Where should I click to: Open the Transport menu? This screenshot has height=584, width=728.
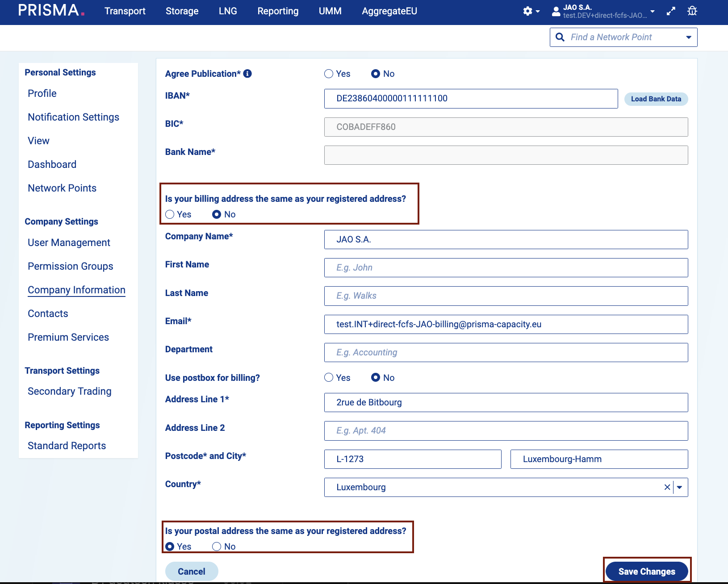(125, 11)
